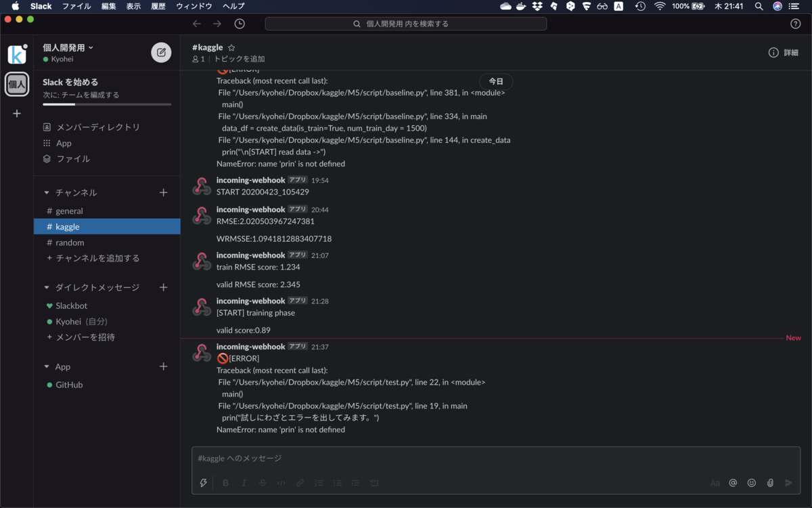
Task: Go back in Slack history arrow
Action: tap(197, 24)
